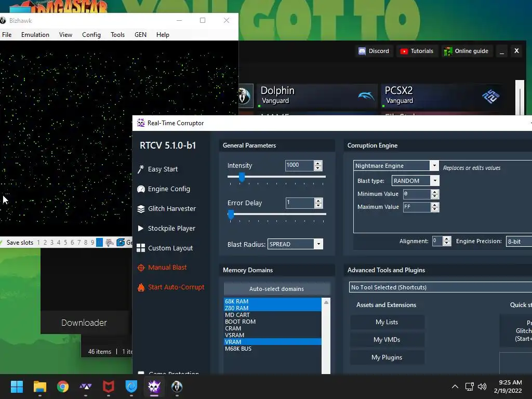Image resolution: width=532 pixels, height=399 pixels.
Task: Click Discord logo in launcher window
Action: tap(362, 51)
